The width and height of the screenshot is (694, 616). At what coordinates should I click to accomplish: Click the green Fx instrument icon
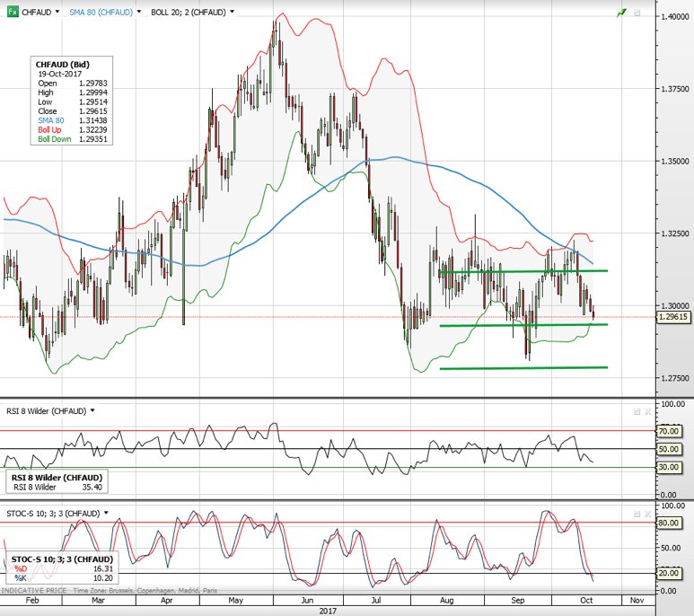(13, 12)
